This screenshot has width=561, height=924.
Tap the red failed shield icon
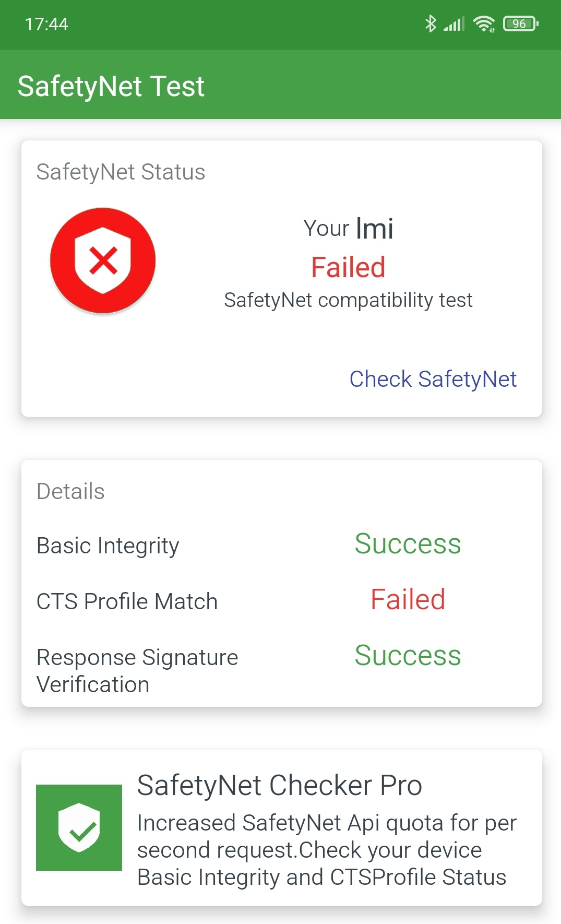(x=103, y=260)
